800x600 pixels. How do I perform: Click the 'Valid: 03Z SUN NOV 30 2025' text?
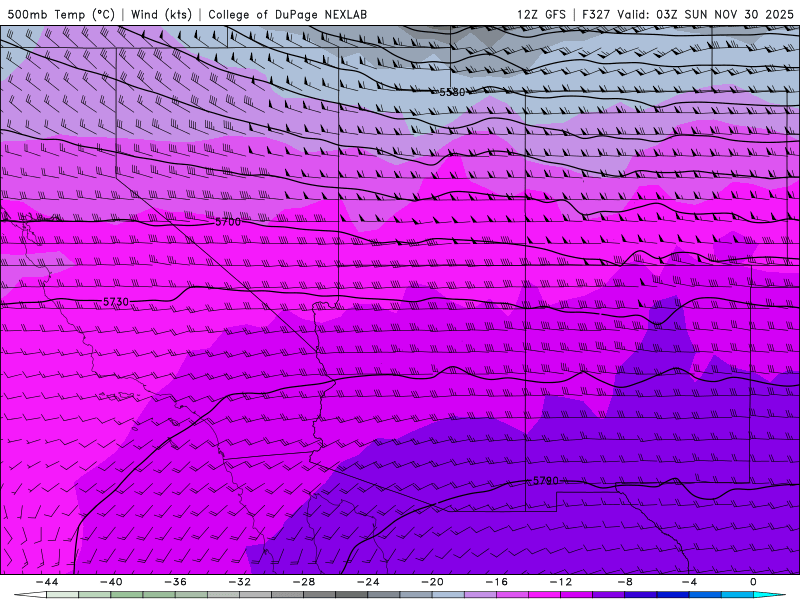705,14
